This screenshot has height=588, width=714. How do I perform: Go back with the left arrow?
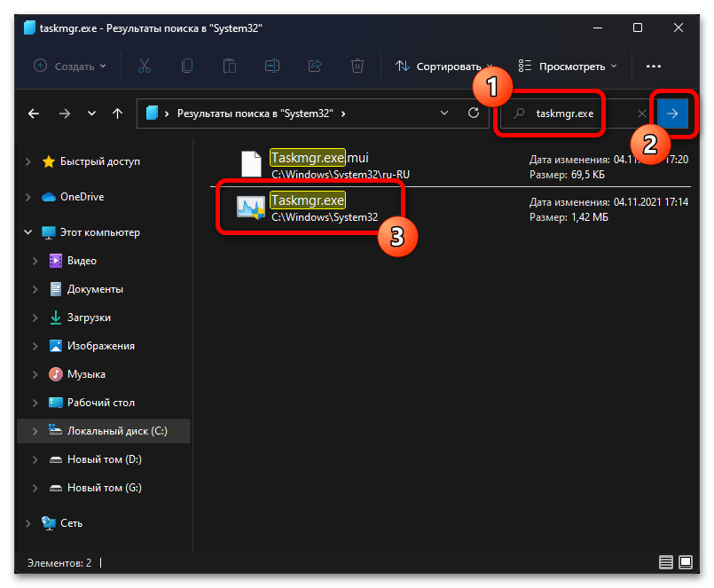34,114
